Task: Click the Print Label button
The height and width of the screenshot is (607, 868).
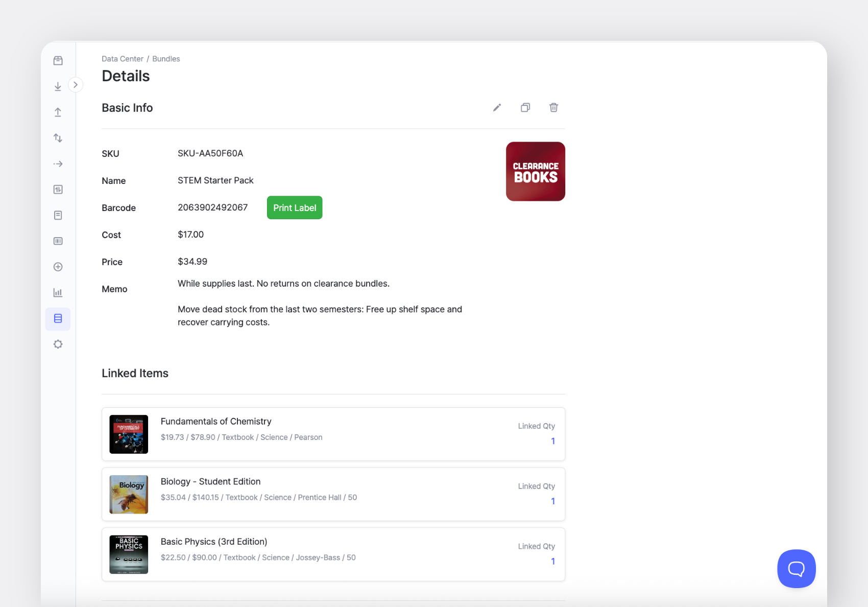Action: click(294, 207)
